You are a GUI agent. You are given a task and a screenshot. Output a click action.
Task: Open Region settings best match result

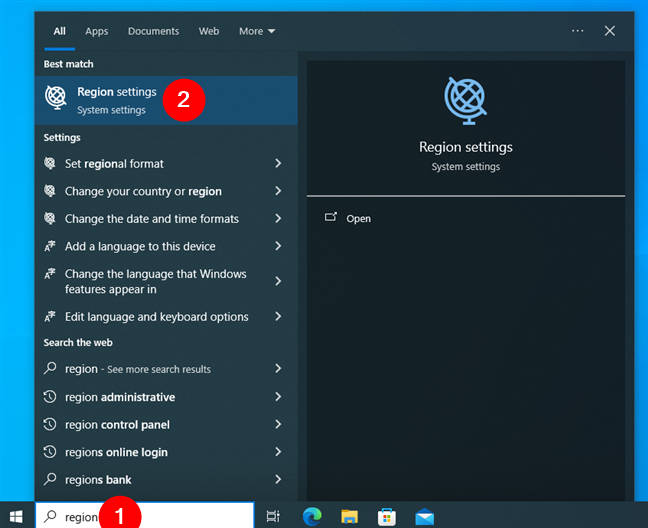click(x=166, y=100)
